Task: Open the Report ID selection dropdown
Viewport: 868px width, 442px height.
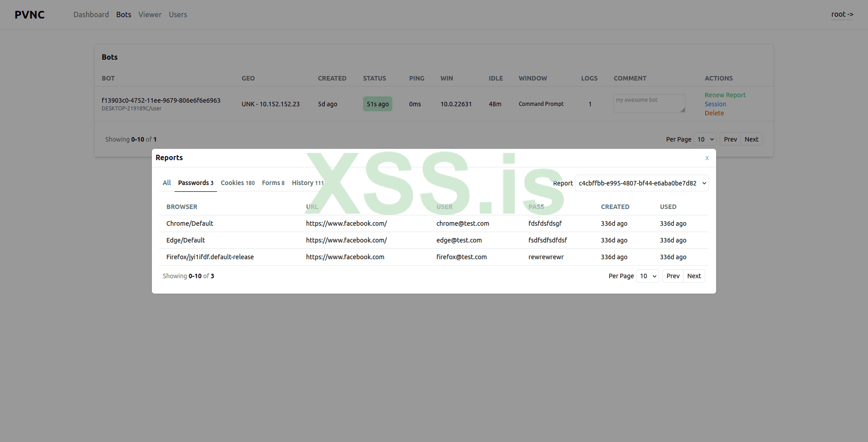Action: pos(642,183)
